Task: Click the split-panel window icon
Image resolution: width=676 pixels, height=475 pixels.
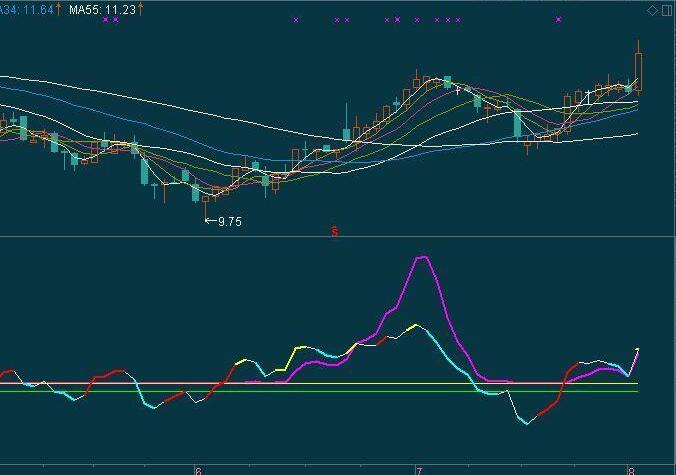Action: click(x=667, y=10)
